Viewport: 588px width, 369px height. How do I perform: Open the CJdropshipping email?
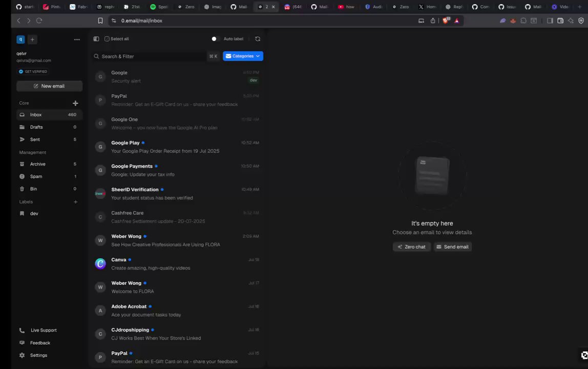(x=176, y=334)
